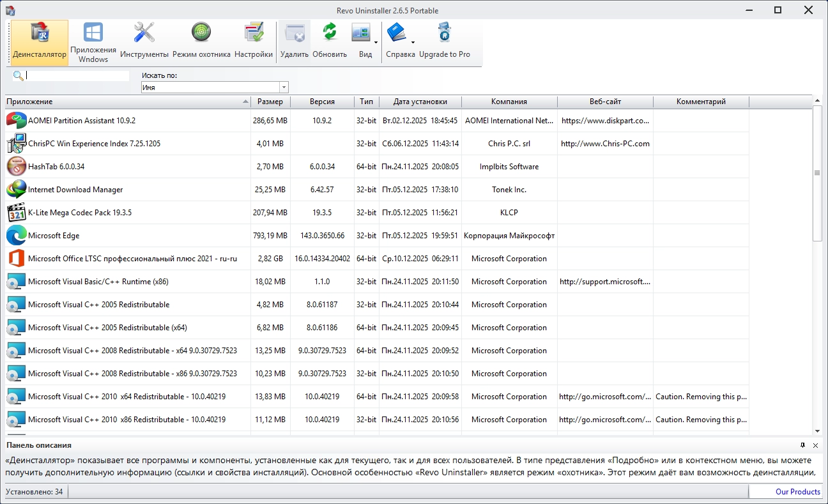Activate Режим охотника hunter mode
The height and width of the screenshot is (504, 828).
(x=201, y=42)
